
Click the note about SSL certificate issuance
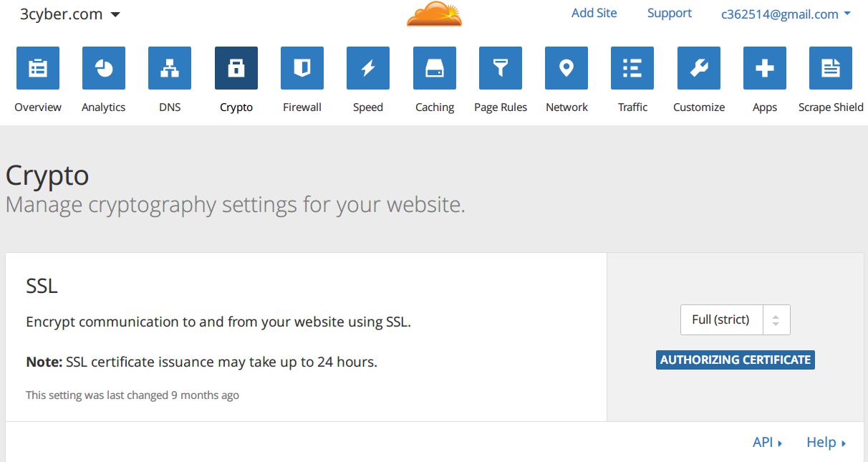click(202, 362)
